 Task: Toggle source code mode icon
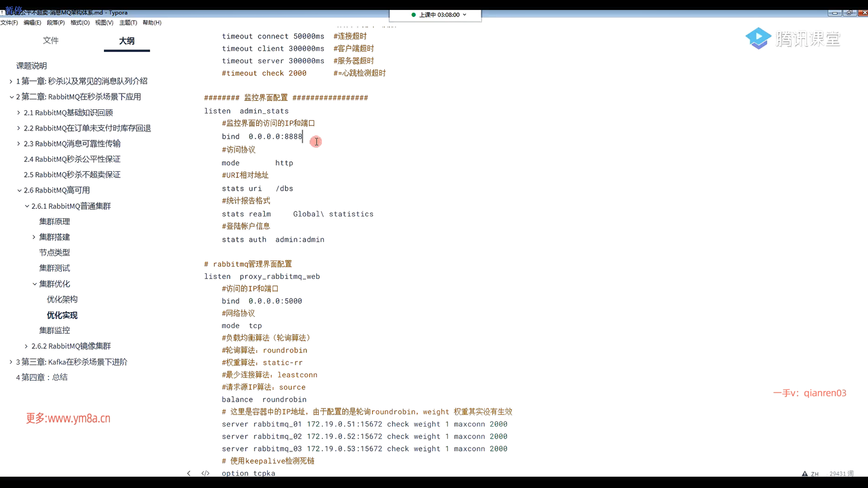click(x=205, y=473)
